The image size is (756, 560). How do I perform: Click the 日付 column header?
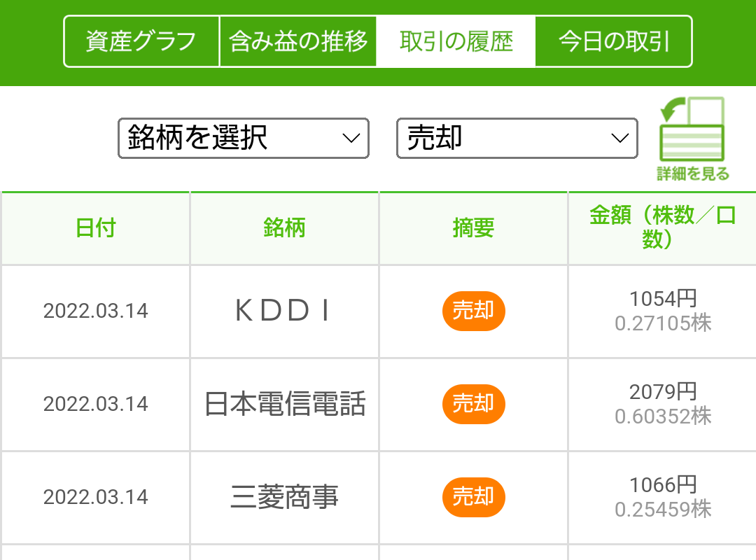pos(95,227)
